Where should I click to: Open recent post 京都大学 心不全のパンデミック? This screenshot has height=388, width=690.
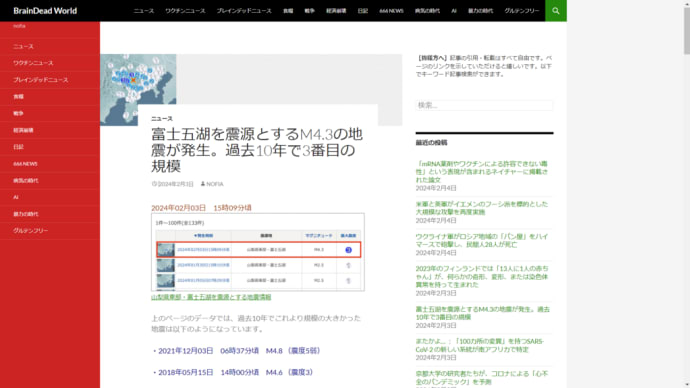pyautogui.click(x=482, y=377)
